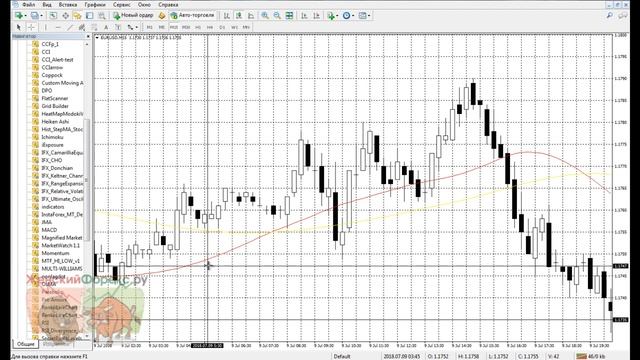The image size is (640, 360).
Task: Launch MetaEditor from the yellow diamond icon
Action: point(162,16)
